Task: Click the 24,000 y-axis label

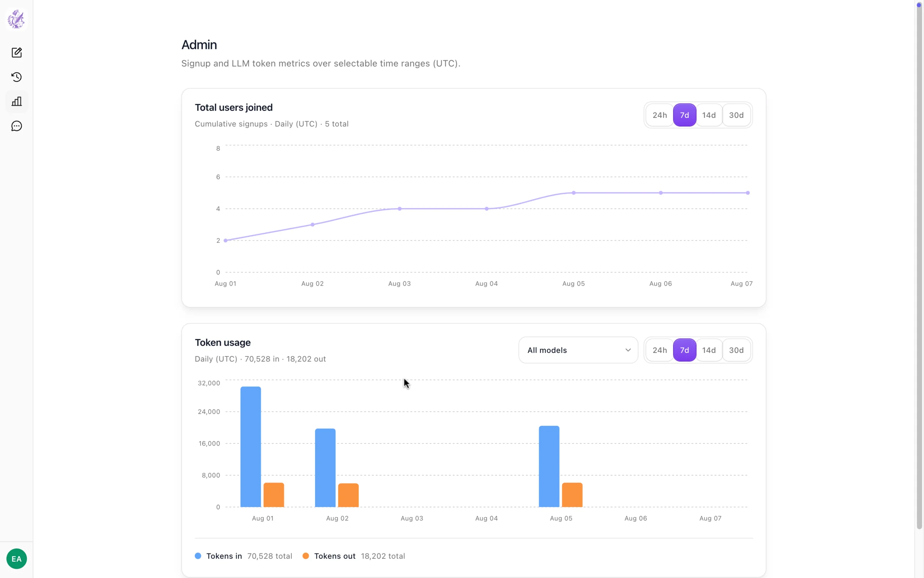Action: click(209, 412)
